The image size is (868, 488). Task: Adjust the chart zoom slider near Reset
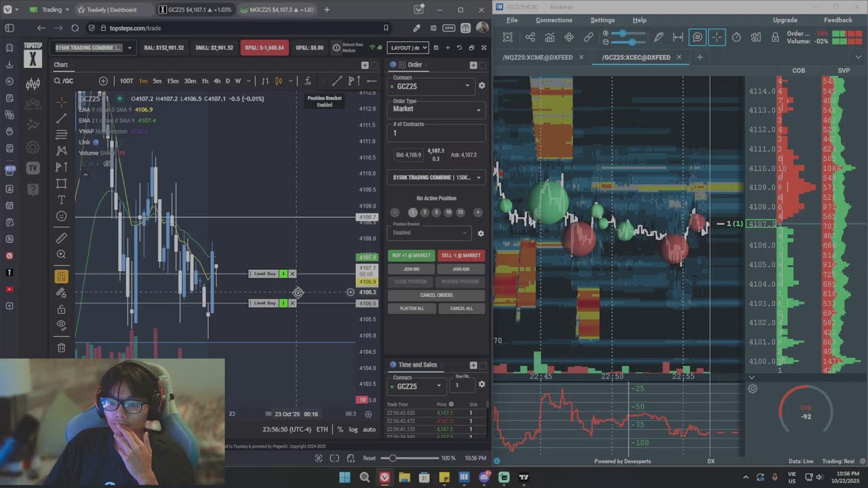[410, 458]
